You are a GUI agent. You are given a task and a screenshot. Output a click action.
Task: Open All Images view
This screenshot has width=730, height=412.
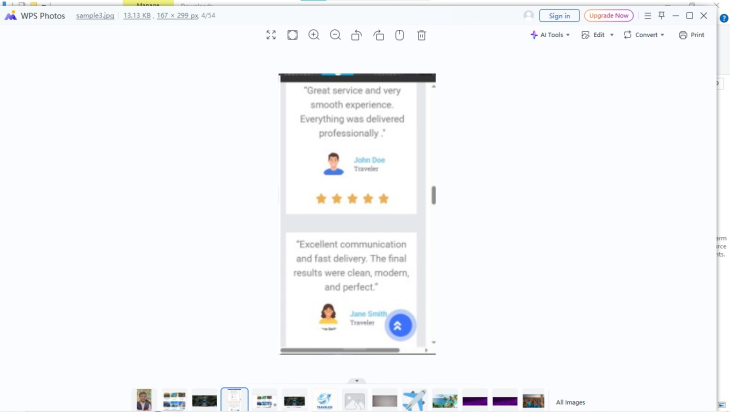[570, 402]
